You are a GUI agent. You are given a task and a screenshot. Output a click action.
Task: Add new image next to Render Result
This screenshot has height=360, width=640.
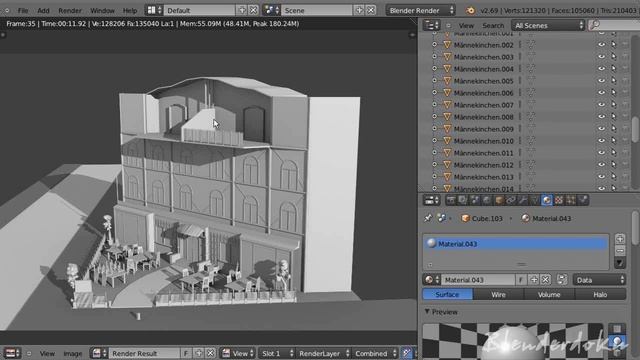[x=199, y=353]
